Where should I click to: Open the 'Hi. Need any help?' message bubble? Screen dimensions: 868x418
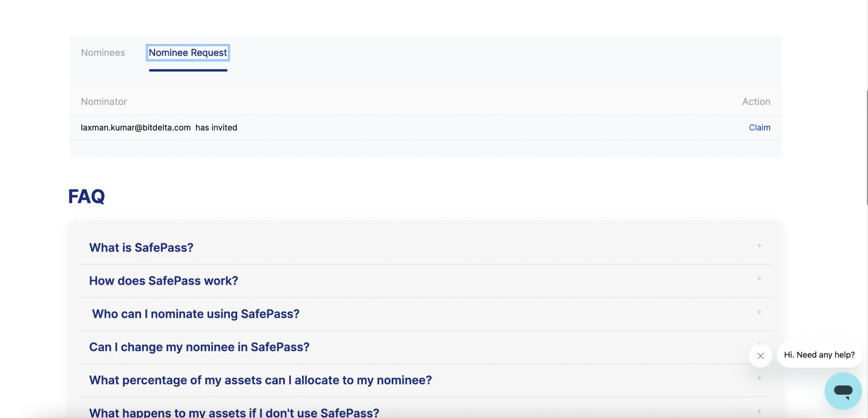point(819,355)
